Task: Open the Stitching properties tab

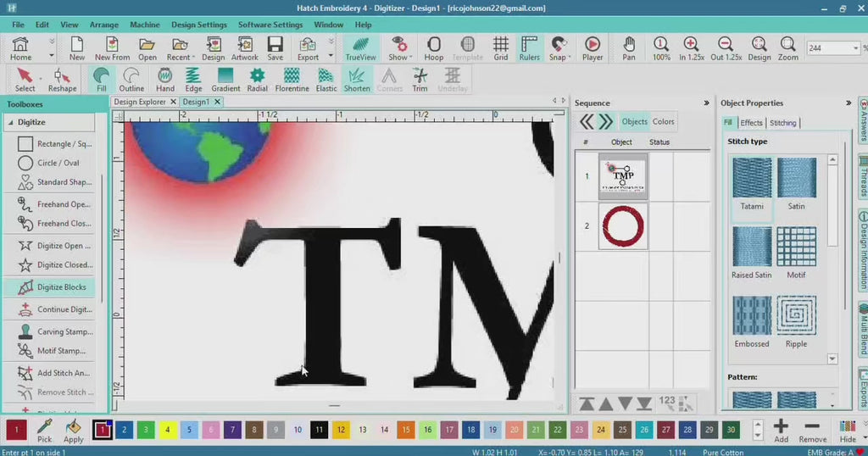Action: point(782,123)
